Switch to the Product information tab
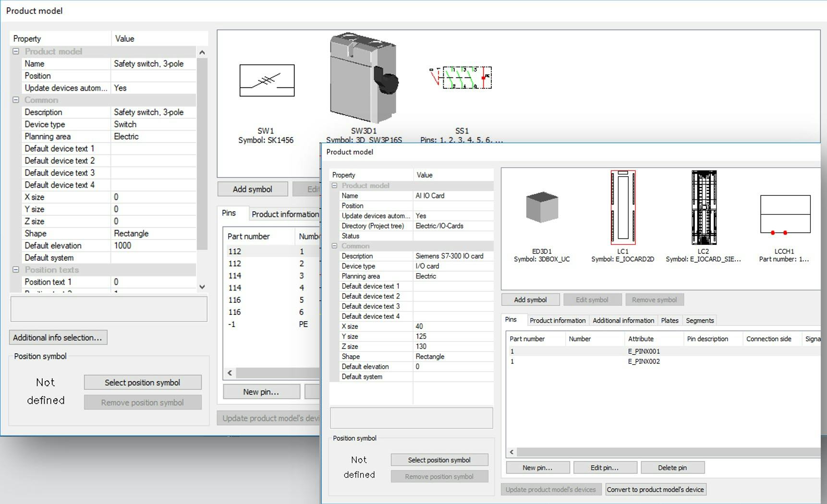 click(557, 320)
